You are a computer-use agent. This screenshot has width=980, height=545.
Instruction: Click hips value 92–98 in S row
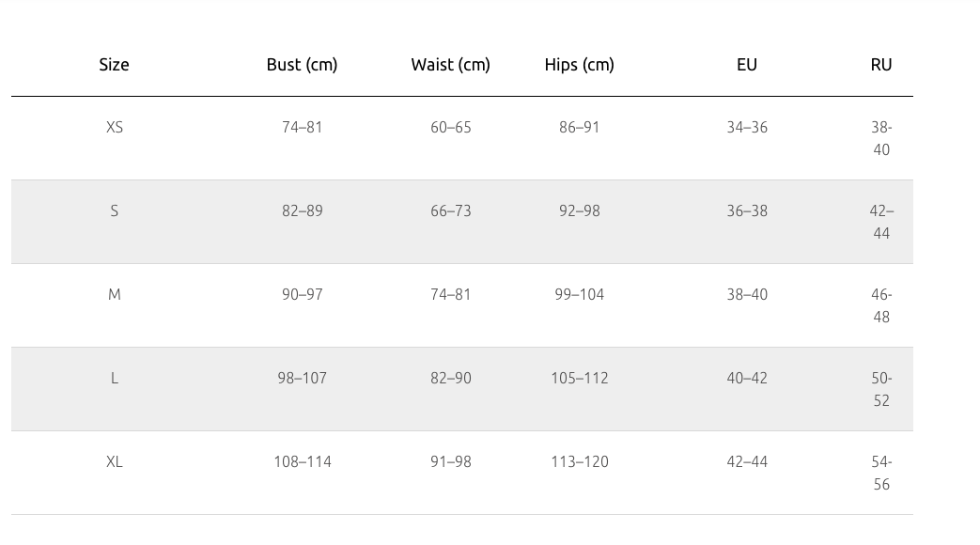(x=580, y=211)
